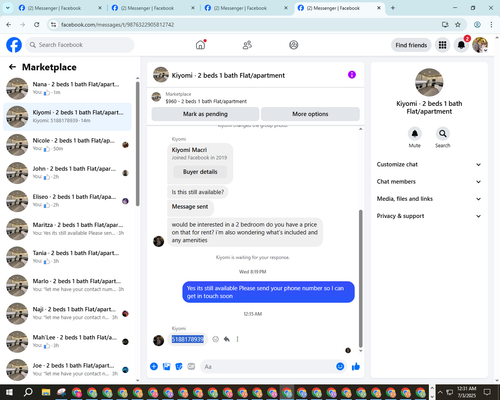Expand Customize chat section
Screen dimensions: 500x400
pyautogui.click(x=429, y=164)
